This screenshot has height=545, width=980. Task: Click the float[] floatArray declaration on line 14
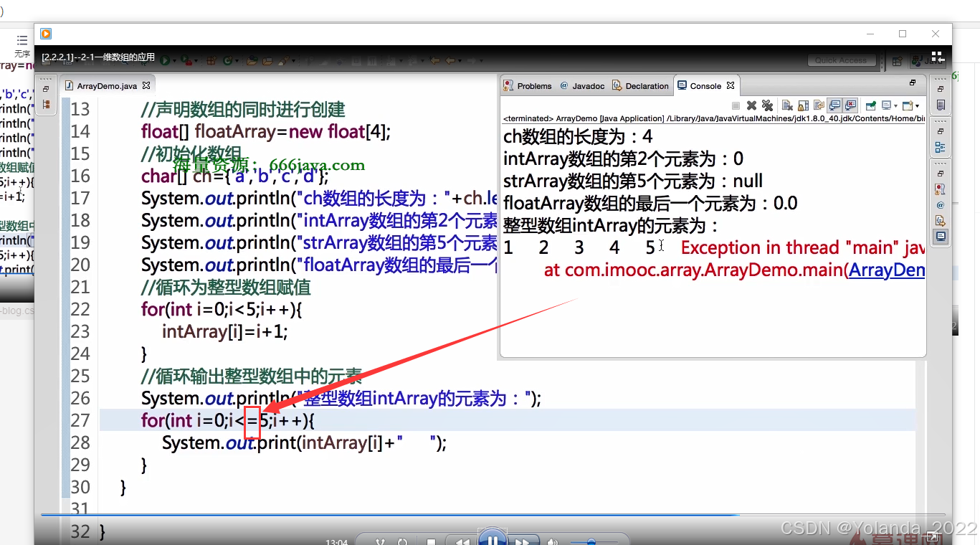tap(267, 131)
